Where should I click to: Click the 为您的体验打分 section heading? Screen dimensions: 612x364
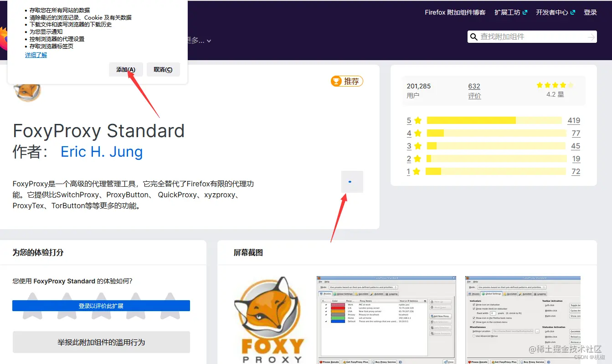coord(38,252)
